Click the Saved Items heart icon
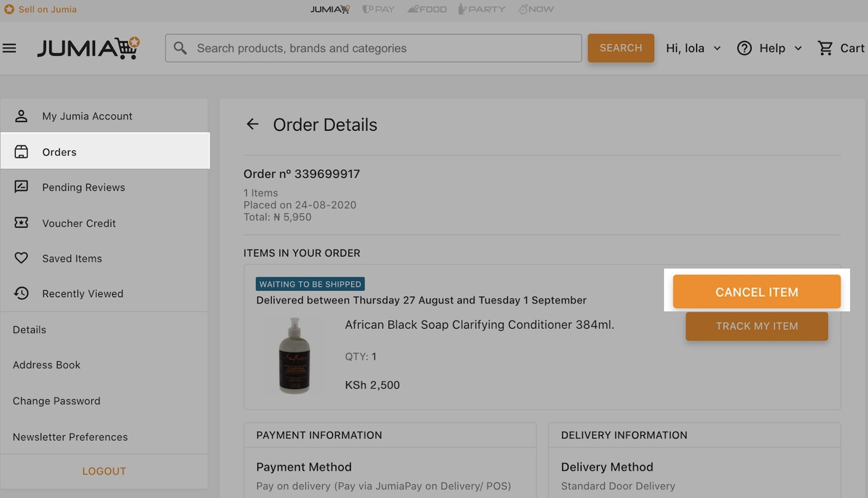868x498 pixels. click(22, 258)
